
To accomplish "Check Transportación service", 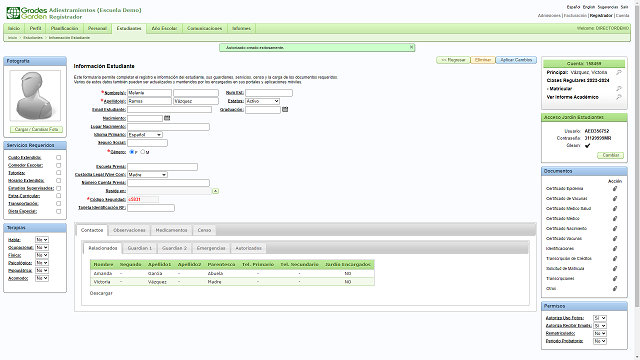I will tap(58, 204).
